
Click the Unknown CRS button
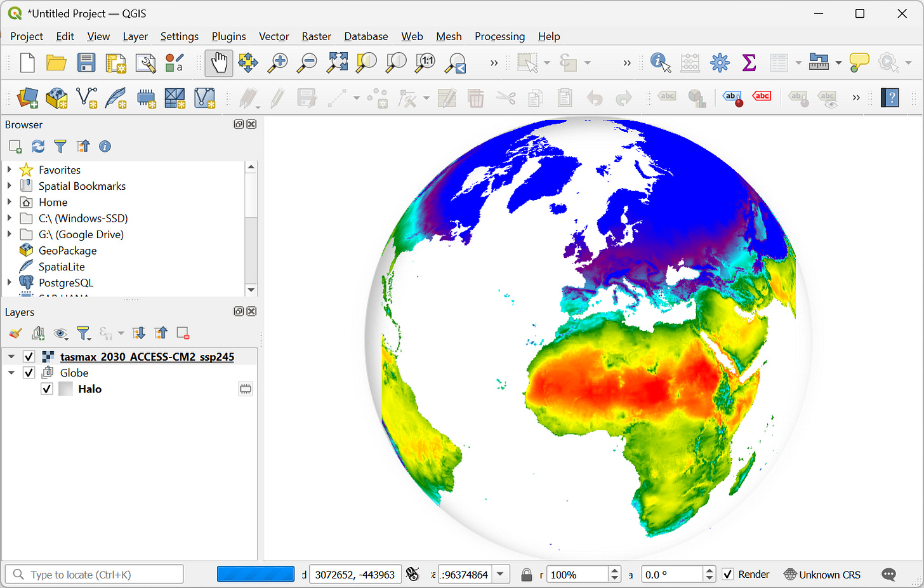tap(822, 575)
